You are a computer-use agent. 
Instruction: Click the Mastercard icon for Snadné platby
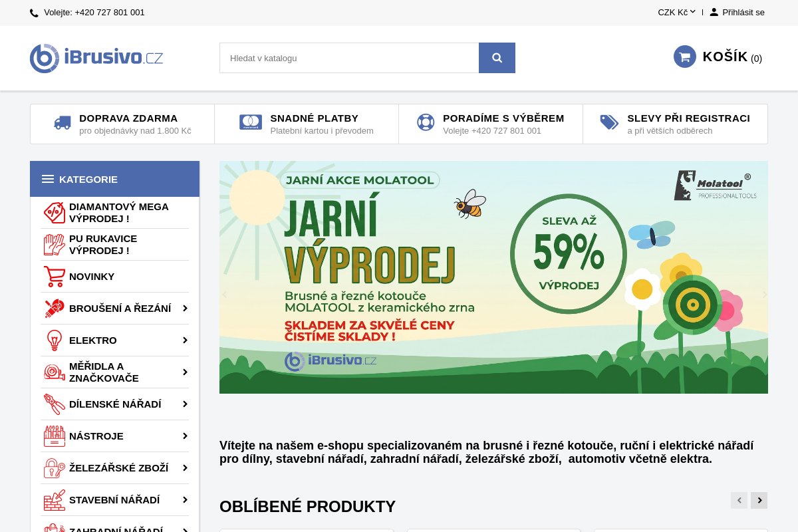pos(251,122)
